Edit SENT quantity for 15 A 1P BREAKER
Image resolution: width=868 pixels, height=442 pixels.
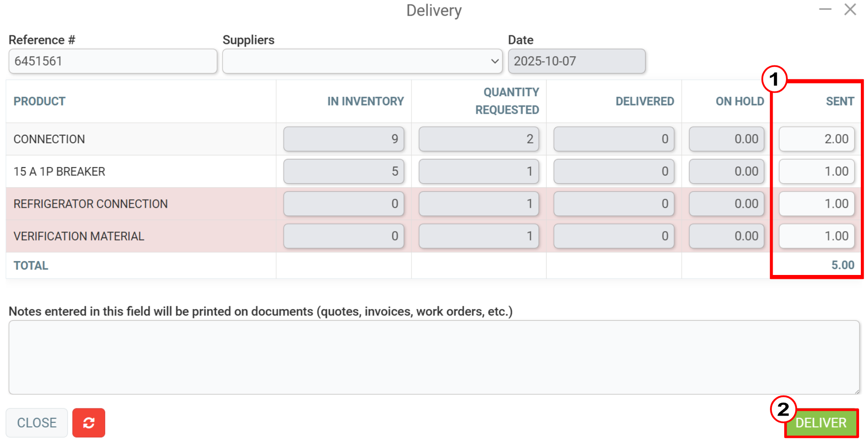(817, 171)
